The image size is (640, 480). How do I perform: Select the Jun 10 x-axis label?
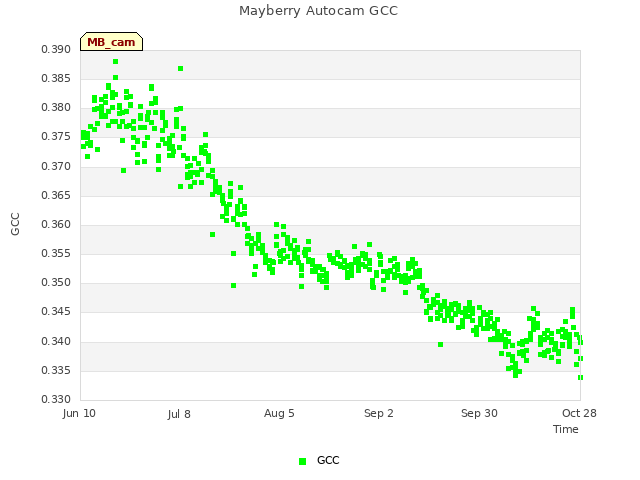[x=79, y=413]
